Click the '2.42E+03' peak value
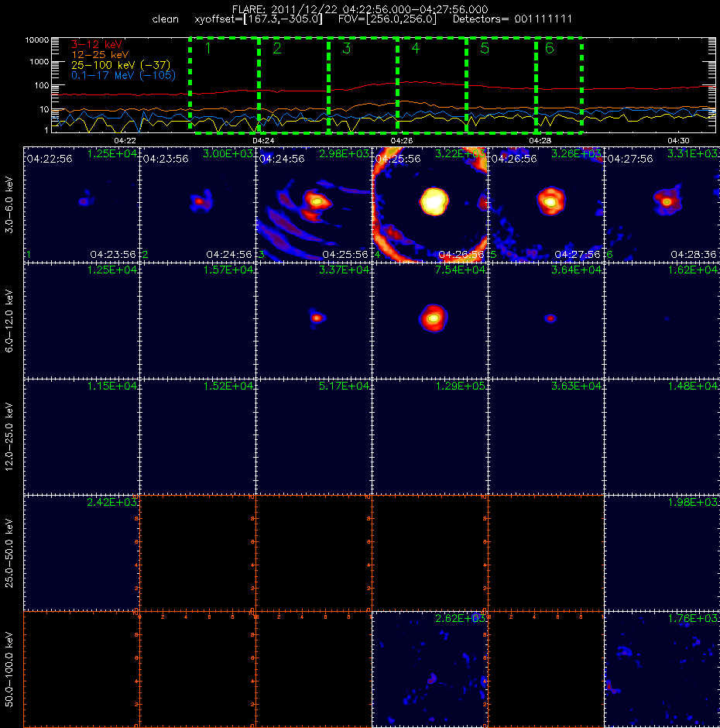Image resolution: width=720 pixels, height=728 pixels. [112, 502]
